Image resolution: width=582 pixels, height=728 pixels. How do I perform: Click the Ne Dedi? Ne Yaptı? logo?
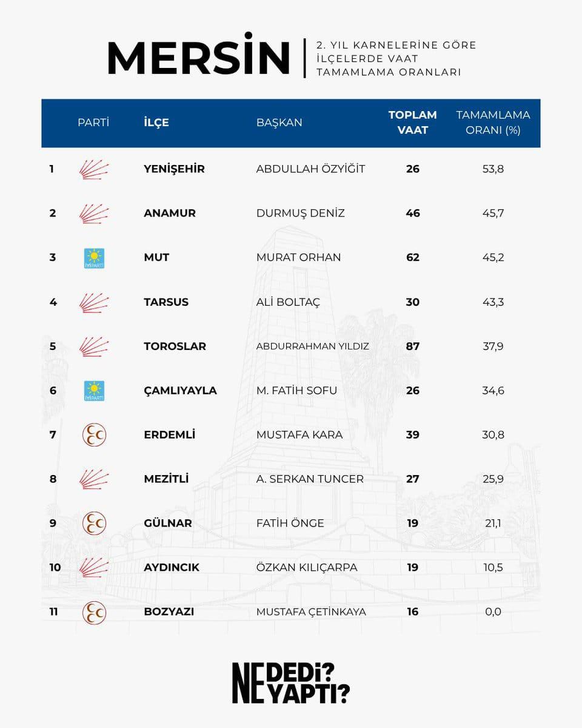point(291,683)
